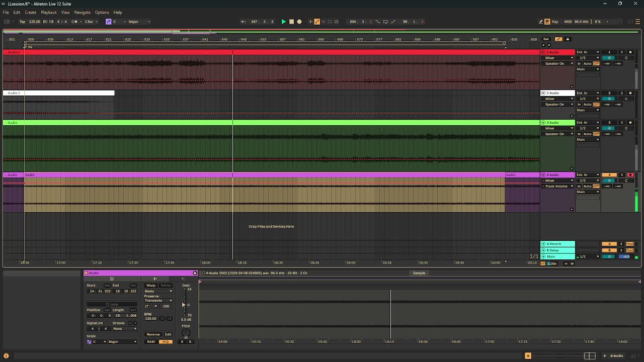Open 4 Audio Track Volume dropdown
Image resolution: width=644 pixels, height=362 pixels.
(557, 186)
